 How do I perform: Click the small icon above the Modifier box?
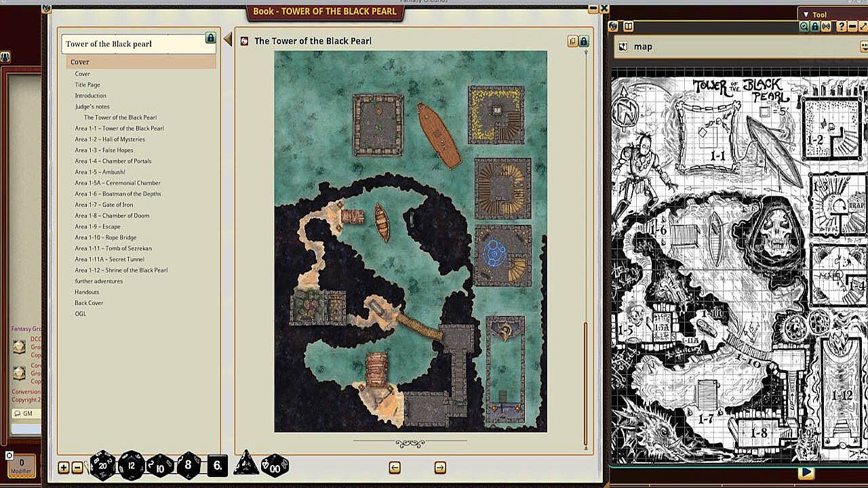pyautogui.click(x=9, y=455)
